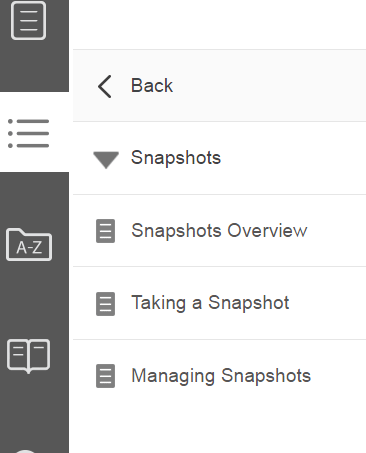
Task: Click the gray highlighted Back row background
Action: tap(267, 86)
